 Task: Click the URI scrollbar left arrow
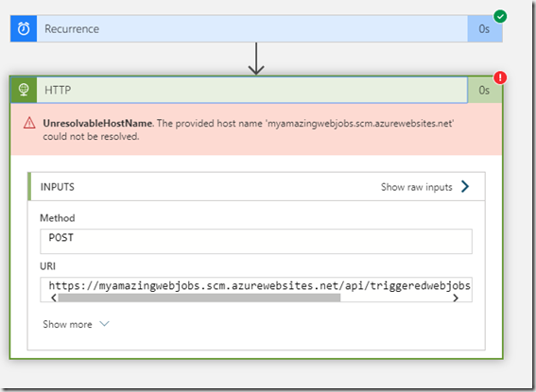pyautogui.click(x=54, y=298)
